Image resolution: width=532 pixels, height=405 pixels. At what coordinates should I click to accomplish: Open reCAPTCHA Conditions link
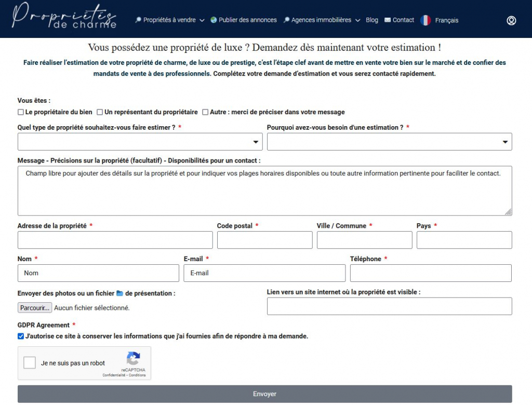137,375
